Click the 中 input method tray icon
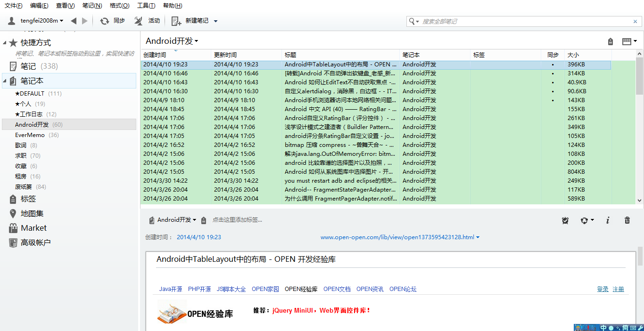Viewport: 644px width, 331px height. click(603, 328)
